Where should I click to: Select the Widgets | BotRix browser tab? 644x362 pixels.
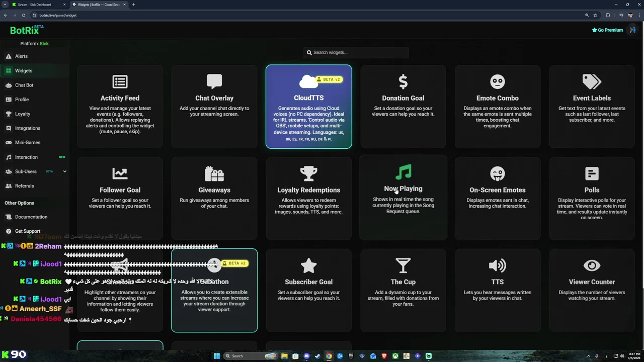tap(99, 5)
